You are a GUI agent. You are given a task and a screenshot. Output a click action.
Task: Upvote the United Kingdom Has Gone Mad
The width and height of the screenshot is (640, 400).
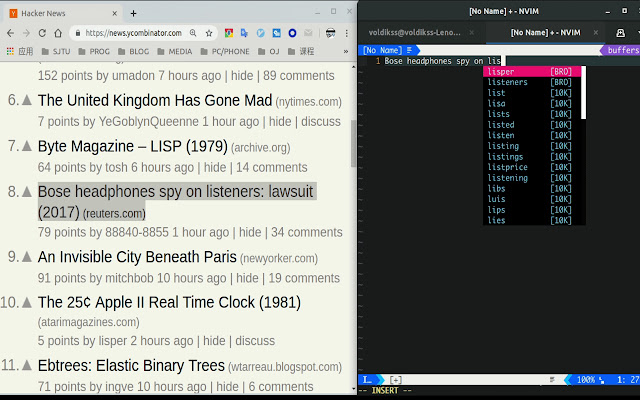click(x=27, y=101)
